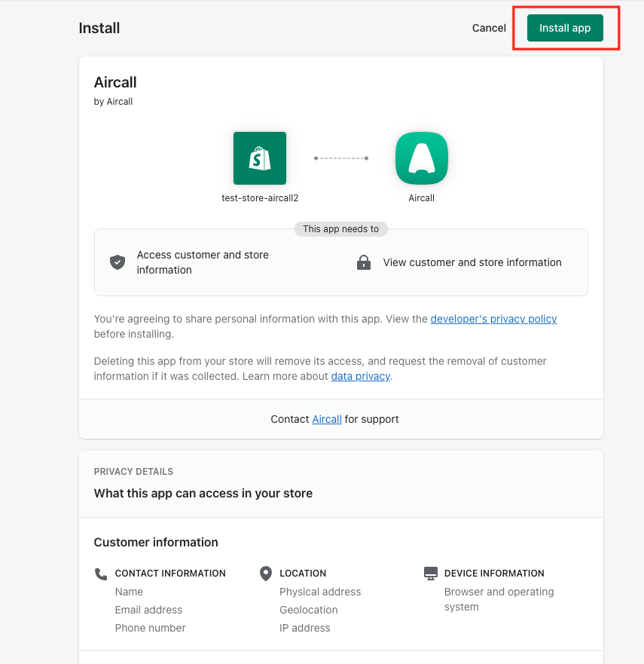The width and height of the screenshot is (644, 664).
Task: Cancel the app installation
Action: click(x=489, y=28)
